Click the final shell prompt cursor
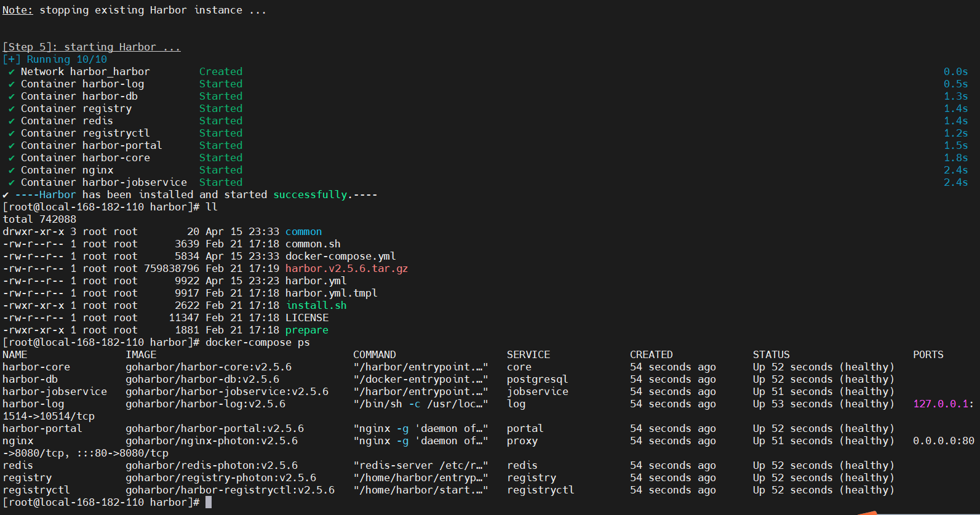 coord(209,503)
